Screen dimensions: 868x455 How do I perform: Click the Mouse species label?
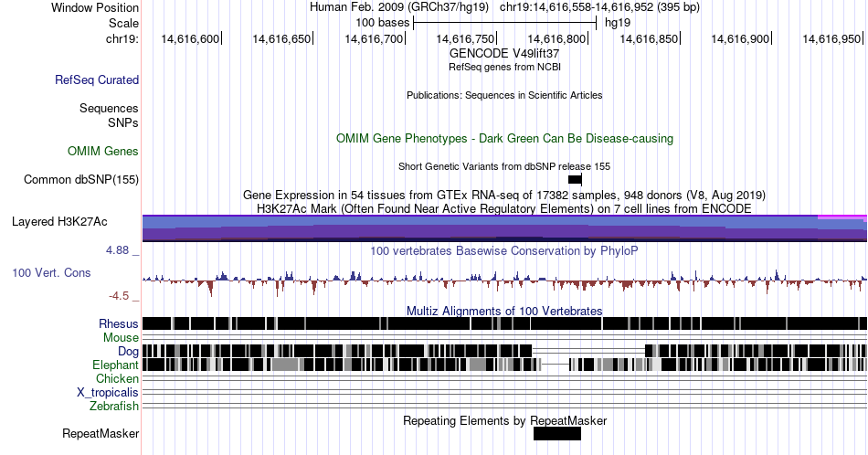coord(121,338)
